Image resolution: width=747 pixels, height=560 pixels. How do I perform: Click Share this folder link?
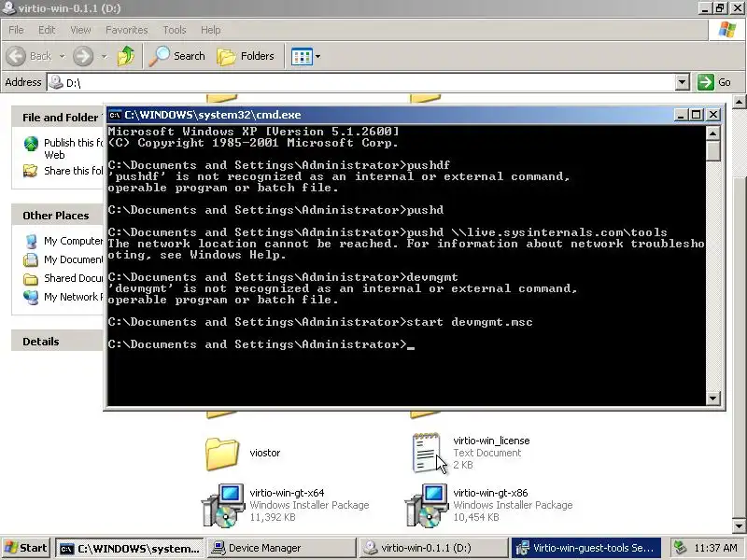tap(74, 171)
